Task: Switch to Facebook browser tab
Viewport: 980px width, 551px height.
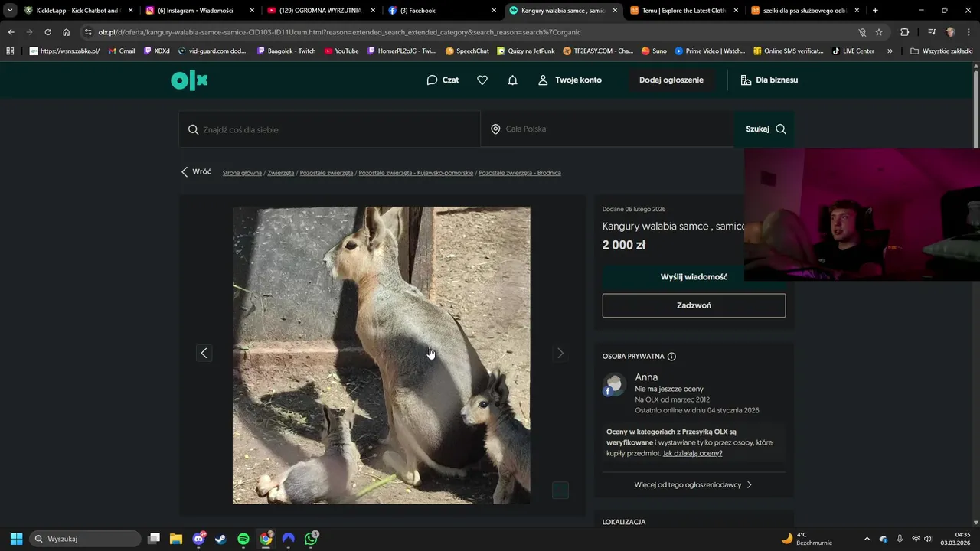Action: (442, 11)
